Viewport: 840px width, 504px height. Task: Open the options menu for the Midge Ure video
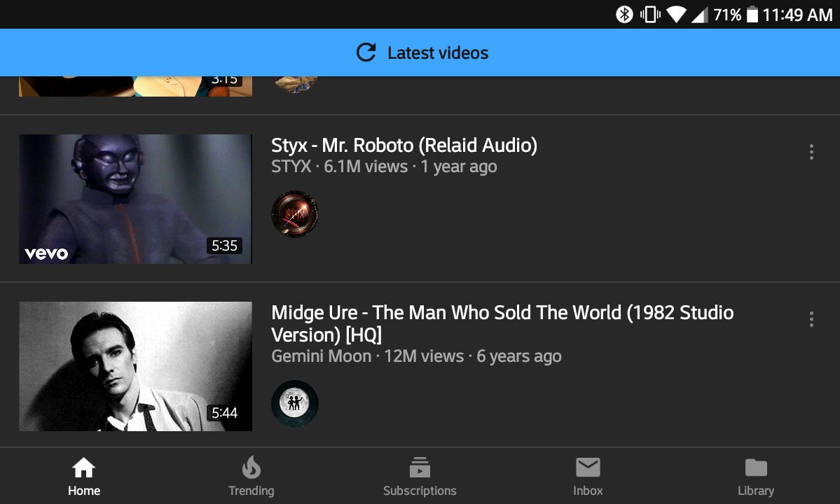pos(811,319)
